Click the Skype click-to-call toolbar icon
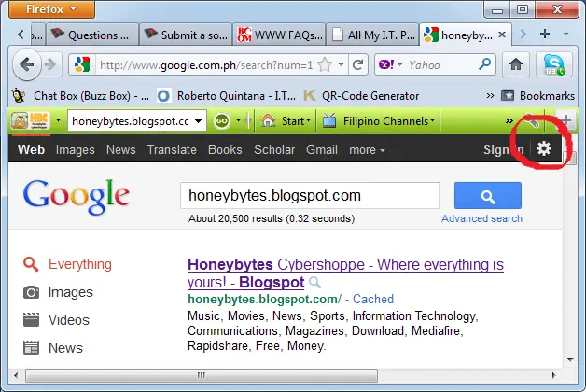 click(554, 65)
